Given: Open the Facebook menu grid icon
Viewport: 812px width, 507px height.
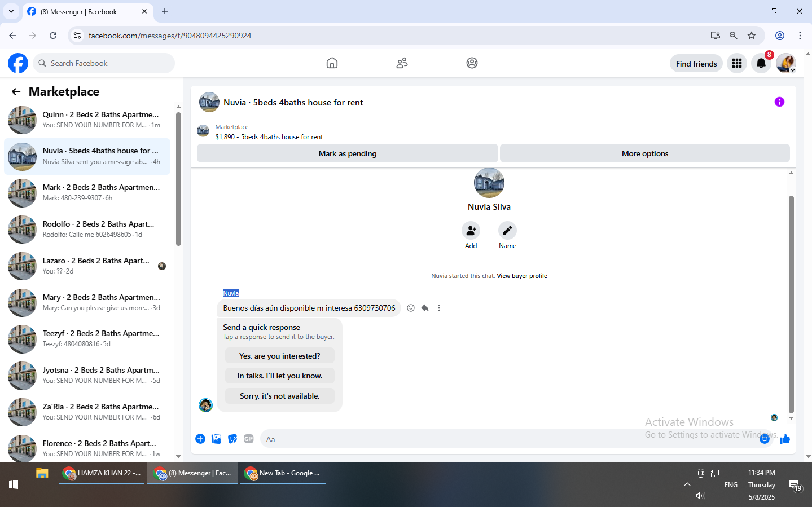Looking at the screenshot, I should [737, 64].
